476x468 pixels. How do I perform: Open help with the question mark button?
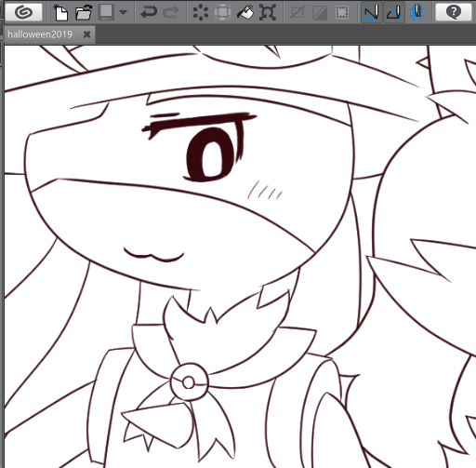point(454,12)
